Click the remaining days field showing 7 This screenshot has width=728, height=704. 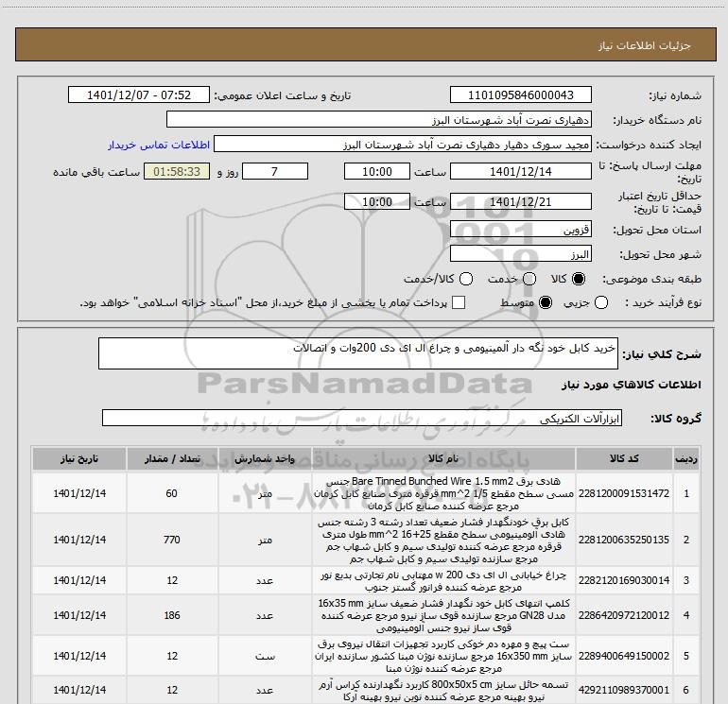[x=275, y=172]
